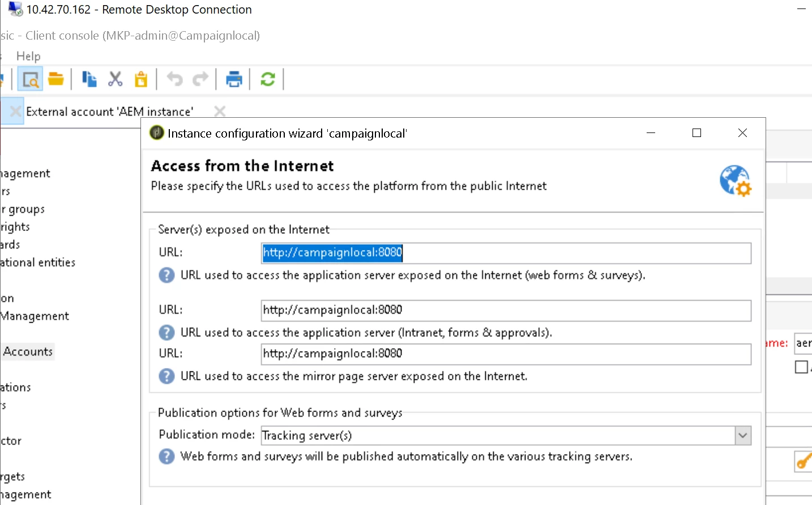Click the Explorer search toolbar icon
The image size is (812, 505).
pos(31,79)
